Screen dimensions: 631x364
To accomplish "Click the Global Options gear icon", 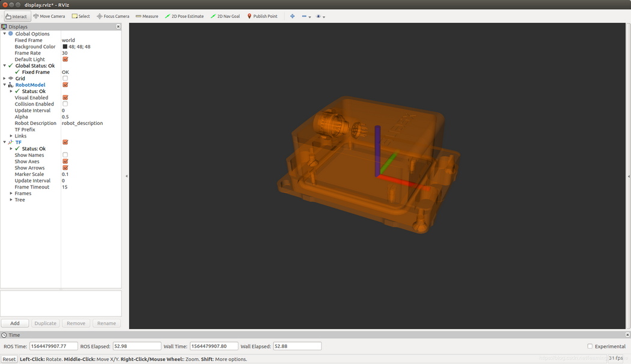I will point(11,34).
